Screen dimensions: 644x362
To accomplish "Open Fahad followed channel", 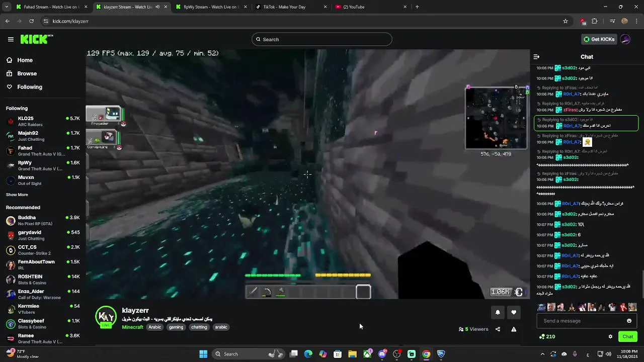I will point(43,151).
